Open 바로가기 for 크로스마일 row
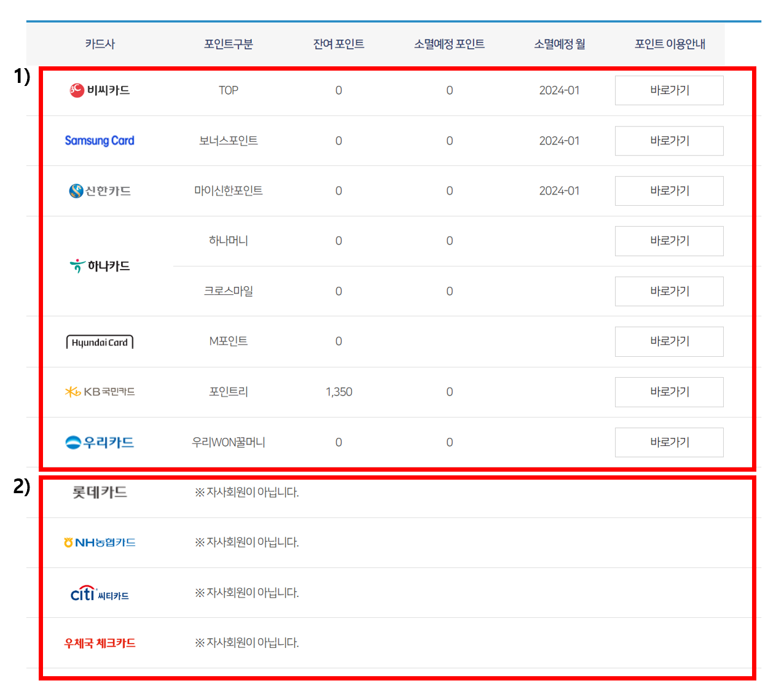 tap(669, 291)
